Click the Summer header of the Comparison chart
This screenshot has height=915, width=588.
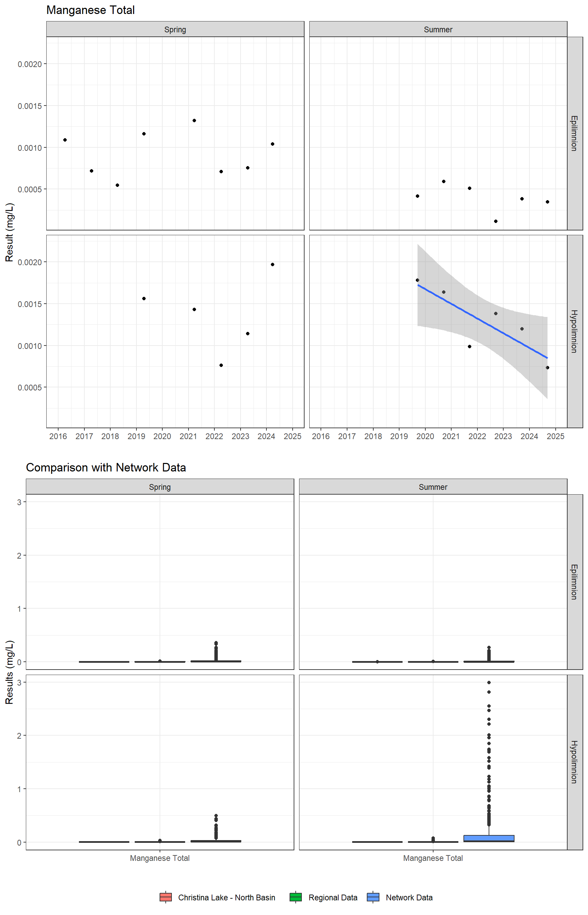coord(433,487)
